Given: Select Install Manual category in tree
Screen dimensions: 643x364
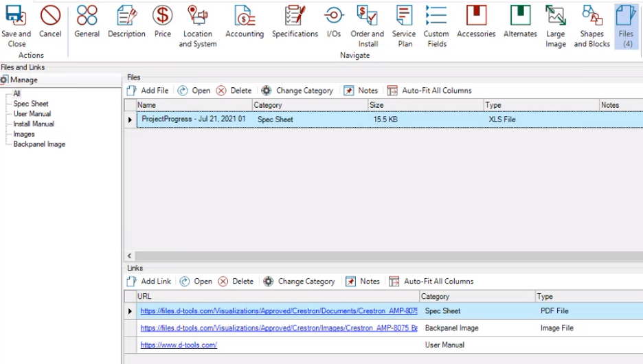Looking at the screenshot, I should [x=34, y=124].
